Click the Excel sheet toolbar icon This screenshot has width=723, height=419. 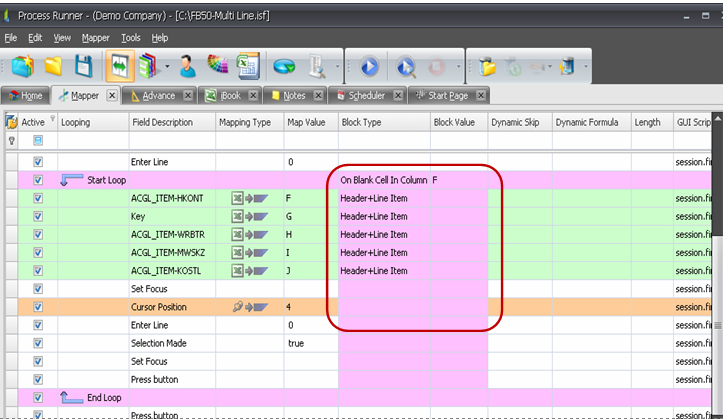tap(248, 67)
